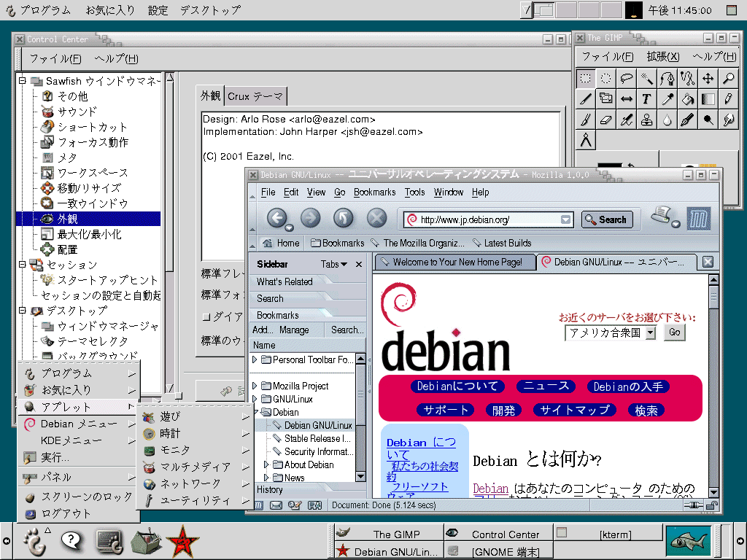Select the rubber stamp Clone tool
The height and width of the screenshot is (560, 747).
click(647, 120)
